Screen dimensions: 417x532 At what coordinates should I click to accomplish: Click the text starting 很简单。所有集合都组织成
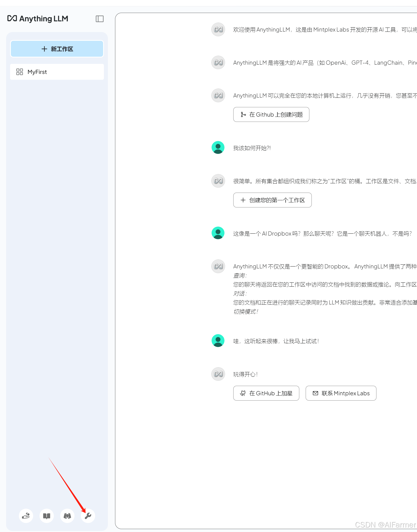coord(325,181)
